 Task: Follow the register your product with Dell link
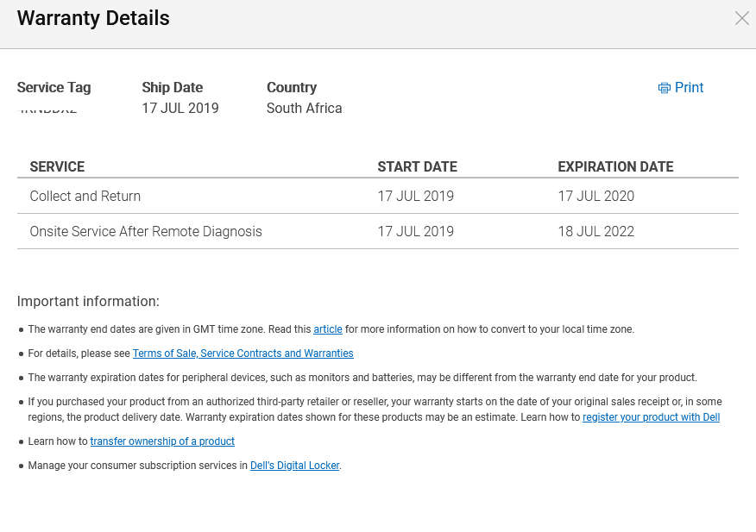651,417
